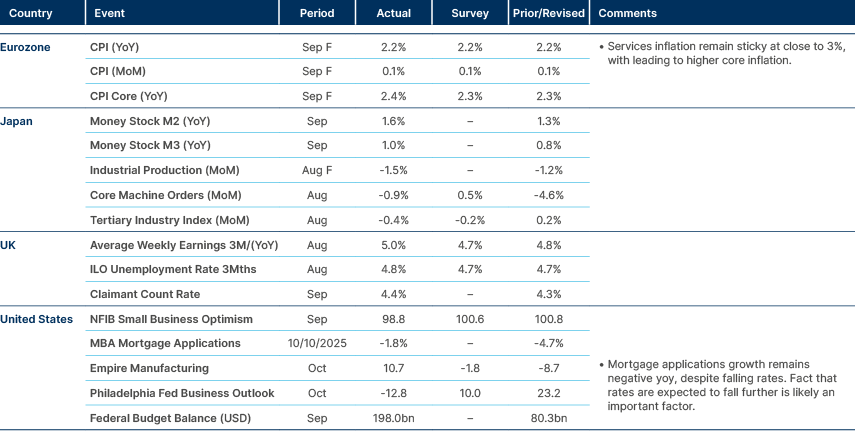Select the Survey column header
855x431 pixels.
470,14
